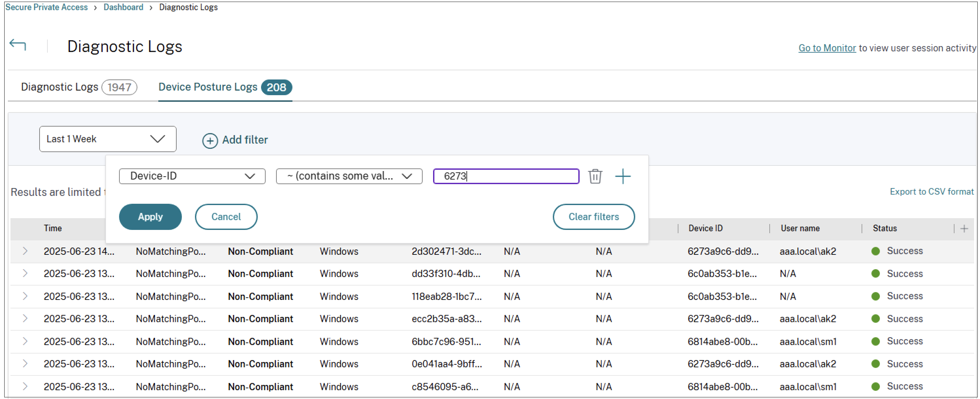Expand the log row with transaction dd33f310-4db
The height and width of the screenshot is (399, 980).
(25, 273)
